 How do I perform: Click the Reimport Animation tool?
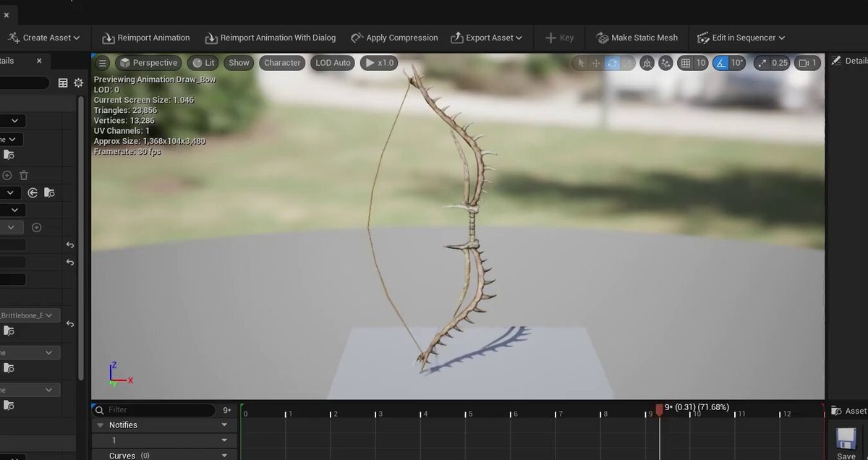(145, 38)
